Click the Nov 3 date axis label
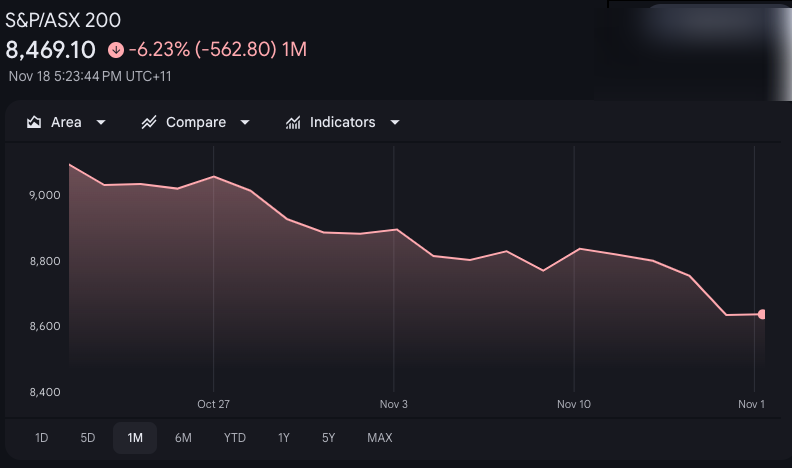The image size is (792, 468). click(x=394, y=404)
